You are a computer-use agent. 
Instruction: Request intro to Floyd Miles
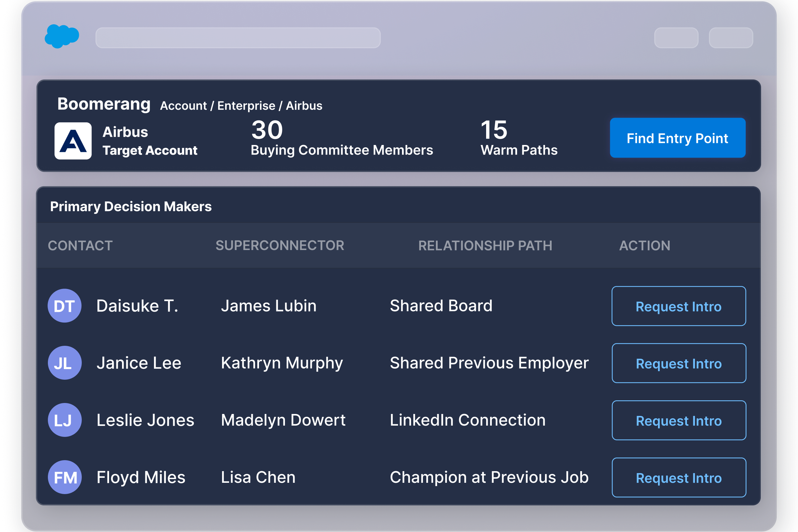click(679, 477)
